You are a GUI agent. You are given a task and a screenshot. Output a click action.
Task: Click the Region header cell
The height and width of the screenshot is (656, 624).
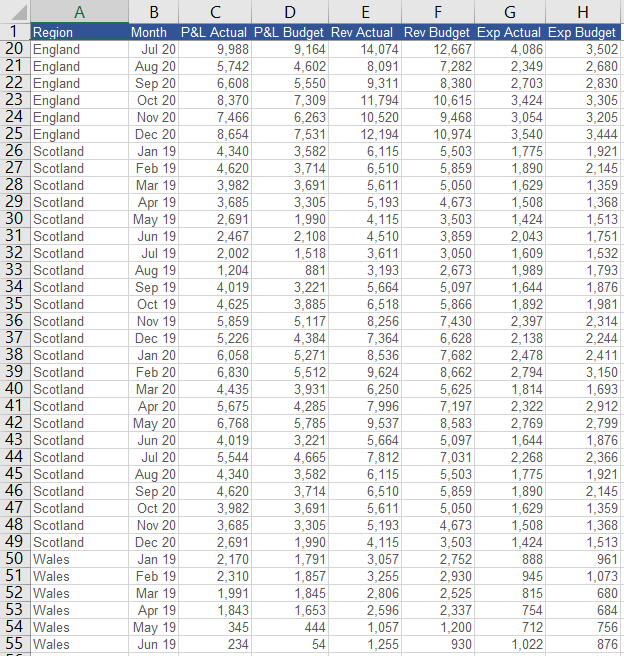pyautogui.click(x=79, y=32)
